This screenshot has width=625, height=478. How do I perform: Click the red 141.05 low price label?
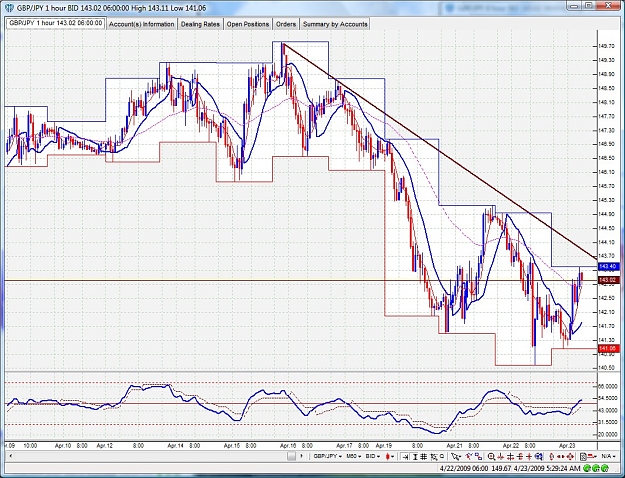(x=608, y=348)
